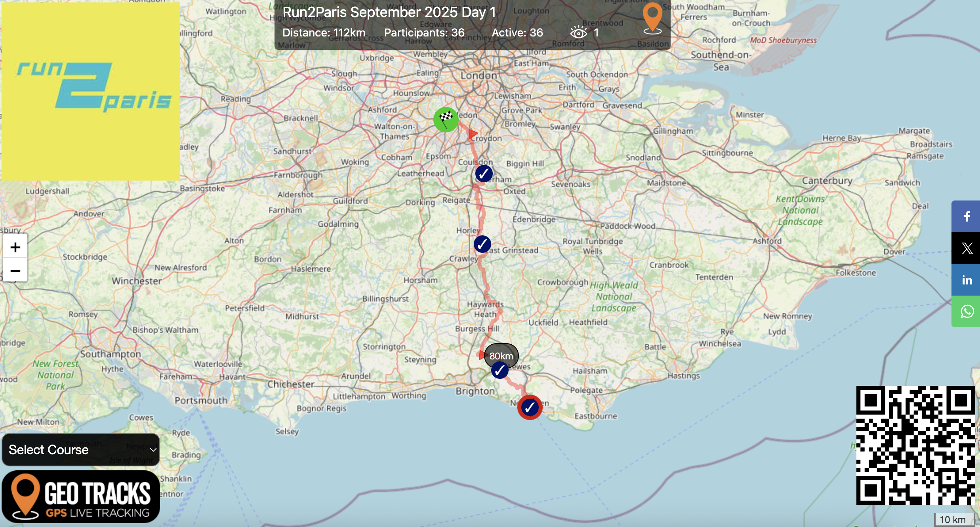Click the Portsmouth label on the map

tap(201, 401)
